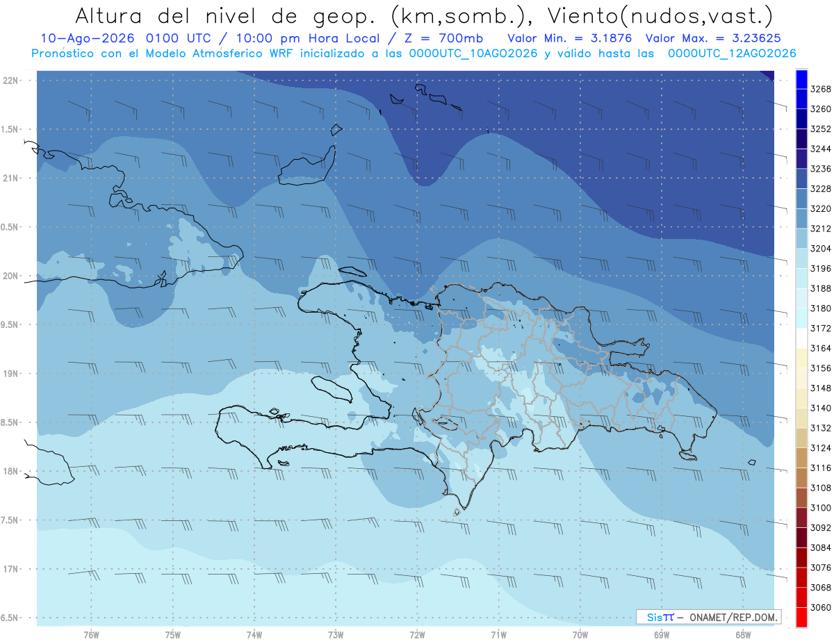This screenshot has width=834, height=644.
Task: Click the colorbar label 3116
Action: pos(821,468)
